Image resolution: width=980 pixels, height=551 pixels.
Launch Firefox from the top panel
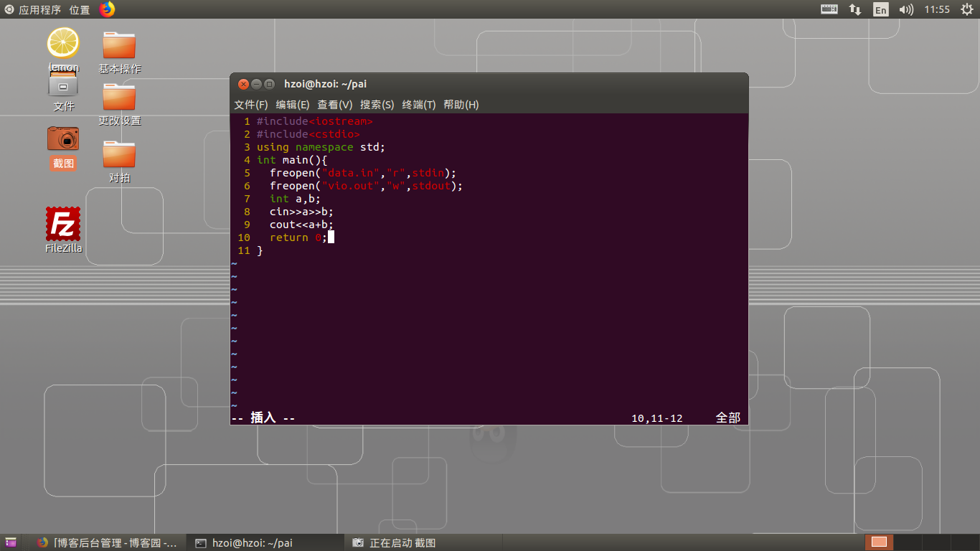(x=107, y=9)
